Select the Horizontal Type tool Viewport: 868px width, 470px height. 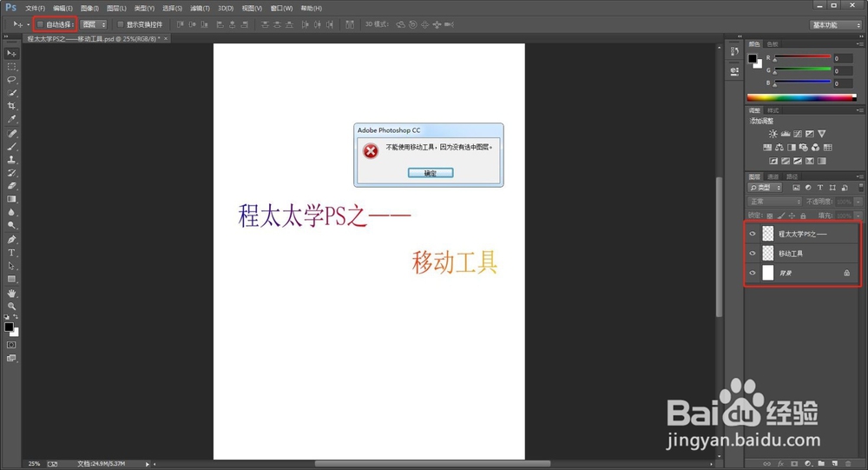point(11,253)
